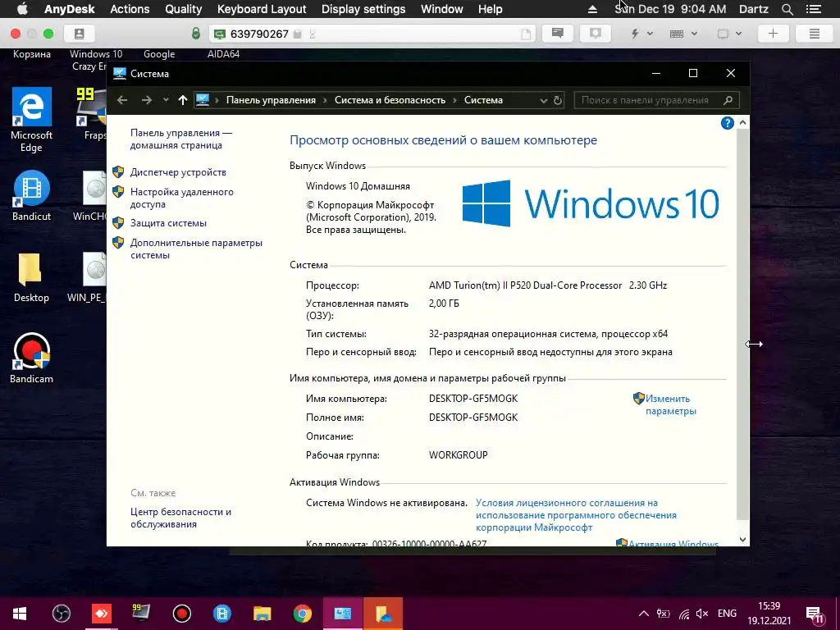The height and width of the screenshot is (630, 840).
Task: Open Bandicut desktop shortcut
Action: 31,195
